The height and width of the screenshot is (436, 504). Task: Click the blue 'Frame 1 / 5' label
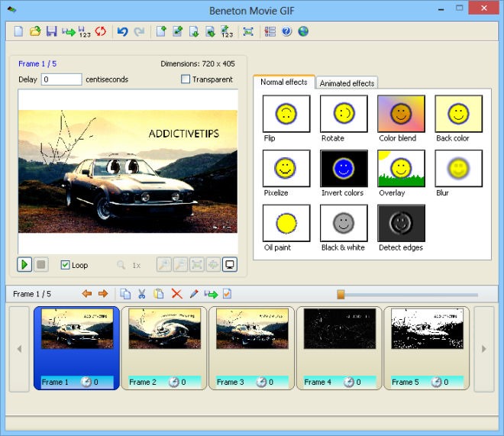pos(37,63)
